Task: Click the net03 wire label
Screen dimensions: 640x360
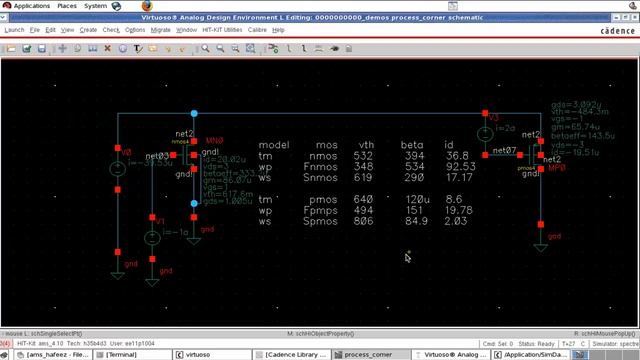Action: pyautogui.click(x=157, y=156)
